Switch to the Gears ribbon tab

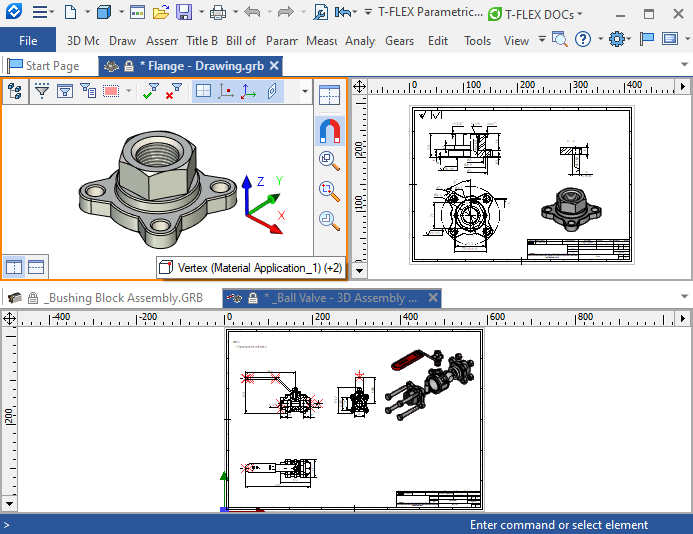pyautogui.click(x=400, y=41)
